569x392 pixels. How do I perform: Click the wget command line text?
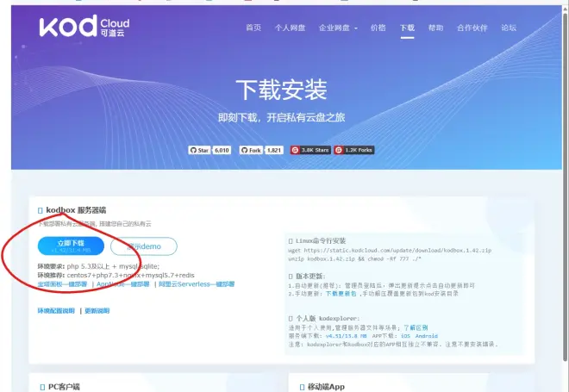pos(390,251)
